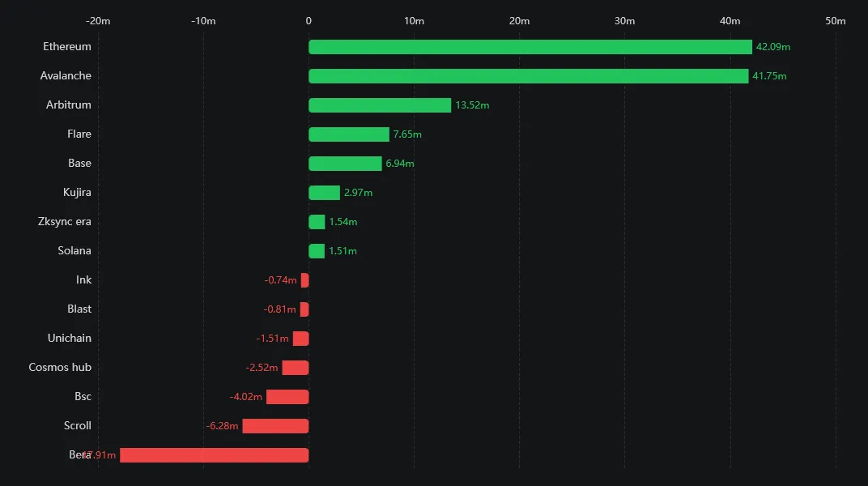Viewport: 868px width, 486px height.
Task: Click the Cosmos hub axis label
Action: tap(60, 368)
